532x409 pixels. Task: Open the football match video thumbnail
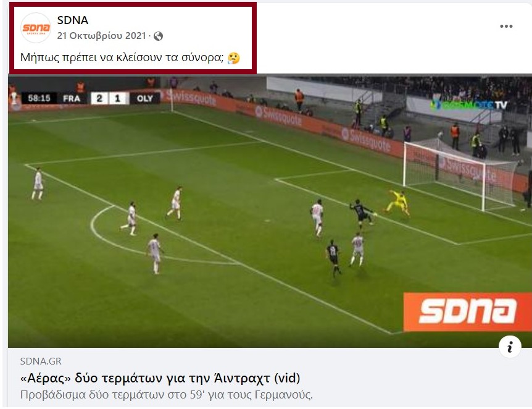tap(270, 211)
